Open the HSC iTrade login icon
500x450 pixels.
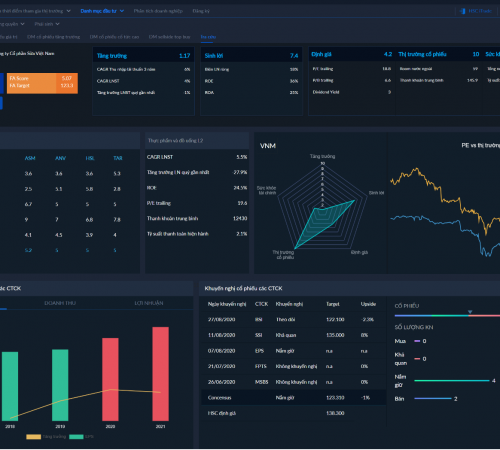click(x=463, y=11)
